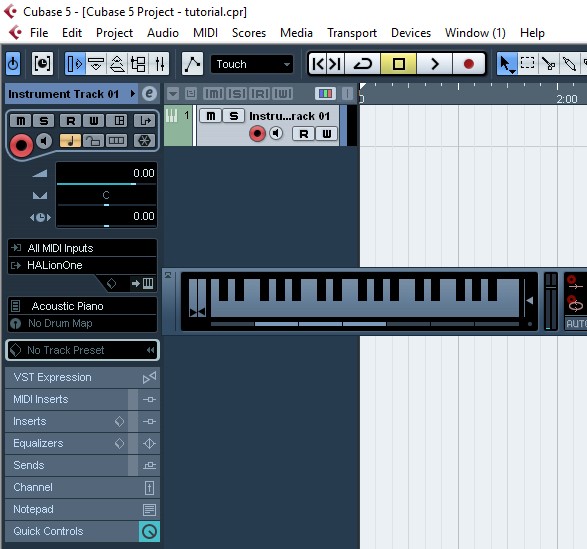587x549 pixels.
Task: Expand the VST Expression section
Action: tap(82, 377)
